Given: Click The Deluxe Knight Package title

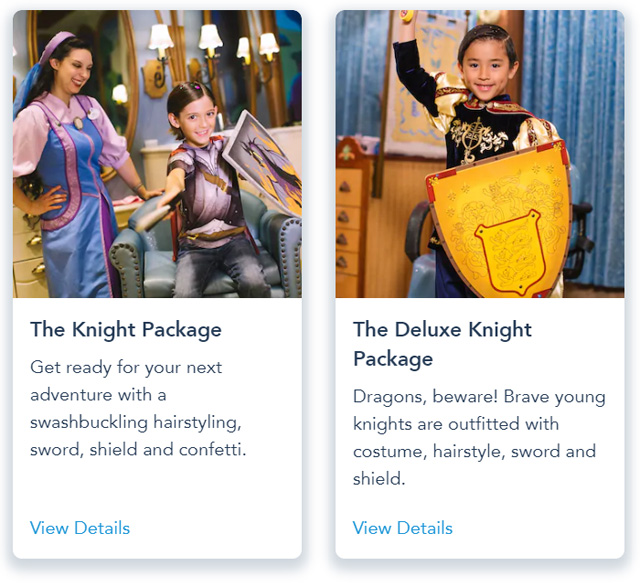Looking at the screenshot, I should [x=442, y=344].
